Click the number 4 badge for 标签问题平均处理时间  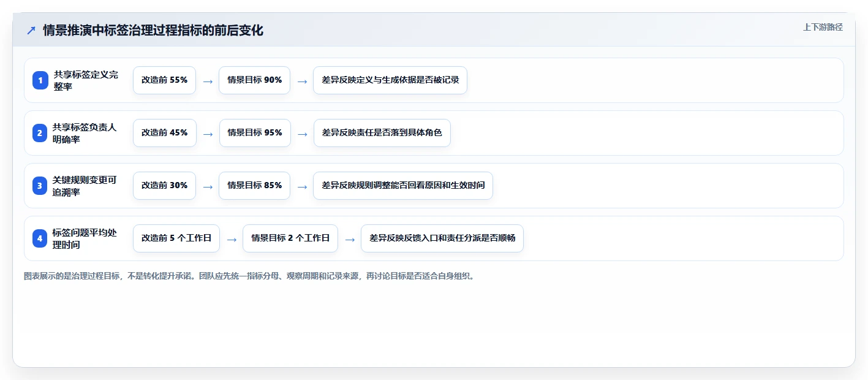pos(40,238)
